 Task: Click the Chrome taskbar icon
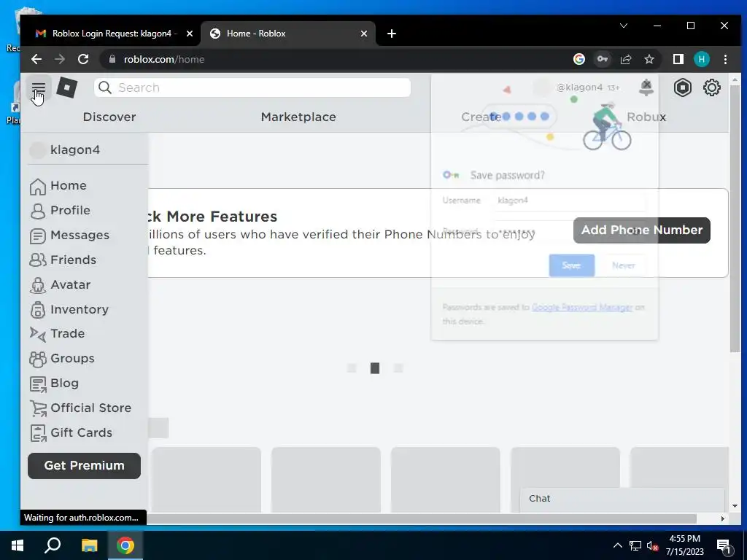point(125,545)
